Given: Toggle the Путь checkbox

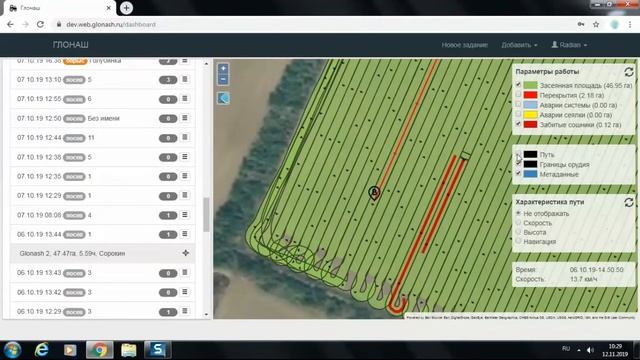Looking at the screenshot, I should (518, 154).
